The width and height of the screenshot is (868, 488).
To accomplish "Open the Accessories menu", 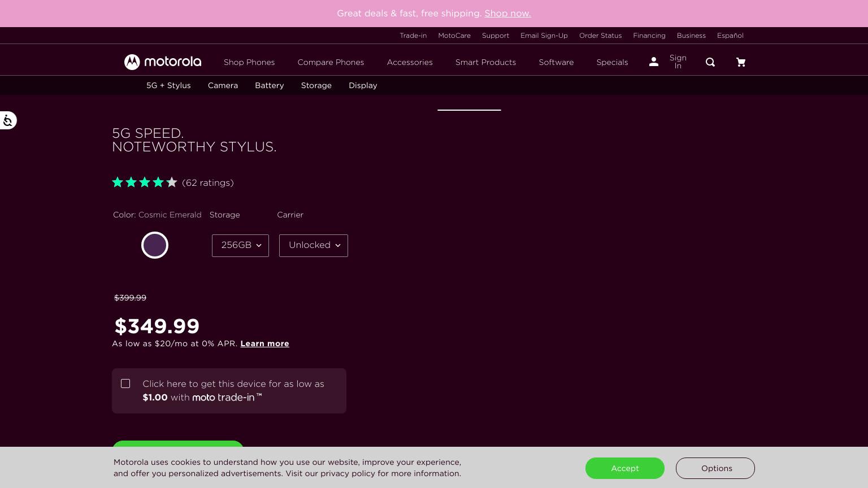I will [x=410, y=62].
